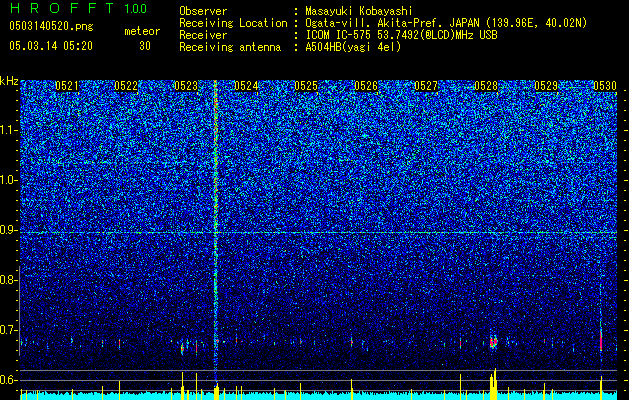Click the Observer label

(203, 11)
